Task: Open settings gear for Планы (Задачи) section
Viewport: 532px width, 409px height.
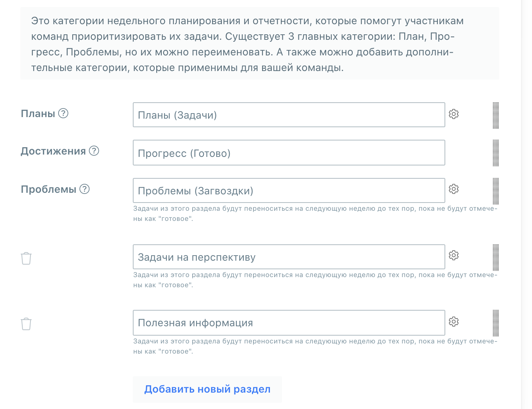Action: point(453,114)
